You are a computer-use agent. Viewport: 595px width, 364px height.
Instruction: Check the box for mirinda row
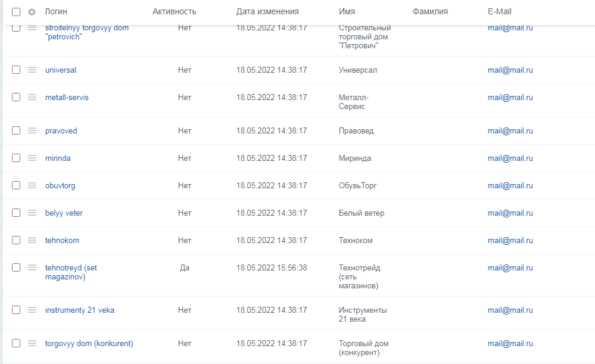(16, 158)
